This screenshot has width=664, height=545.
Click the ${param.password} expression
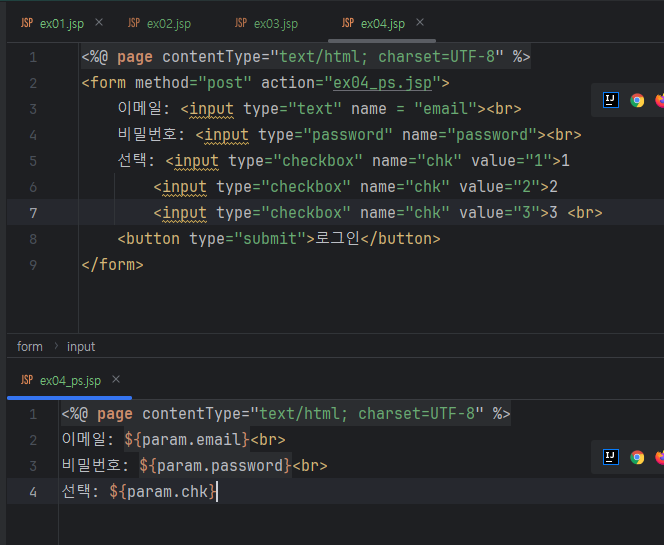216,466
